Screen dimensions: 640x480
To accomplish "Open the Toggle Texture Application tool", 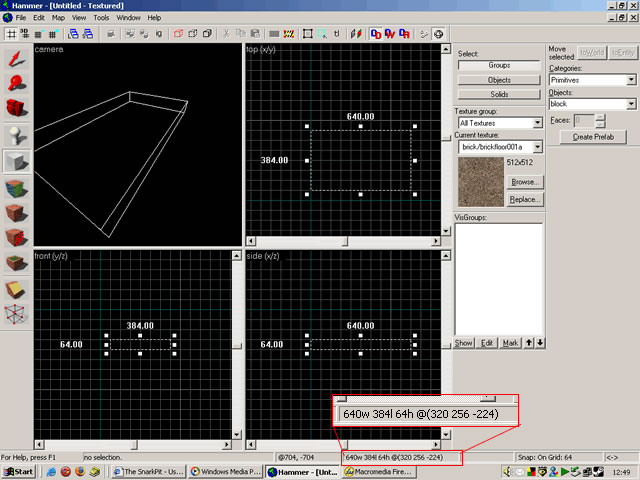I will pos(16,187).
